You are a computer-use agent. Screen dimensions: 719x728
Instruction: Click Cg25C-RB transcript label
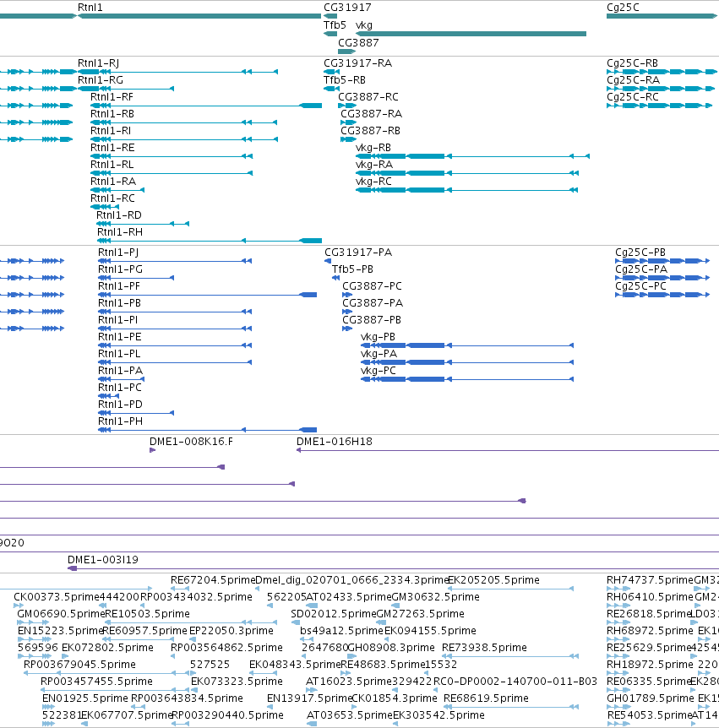click(x=632, y=63)
